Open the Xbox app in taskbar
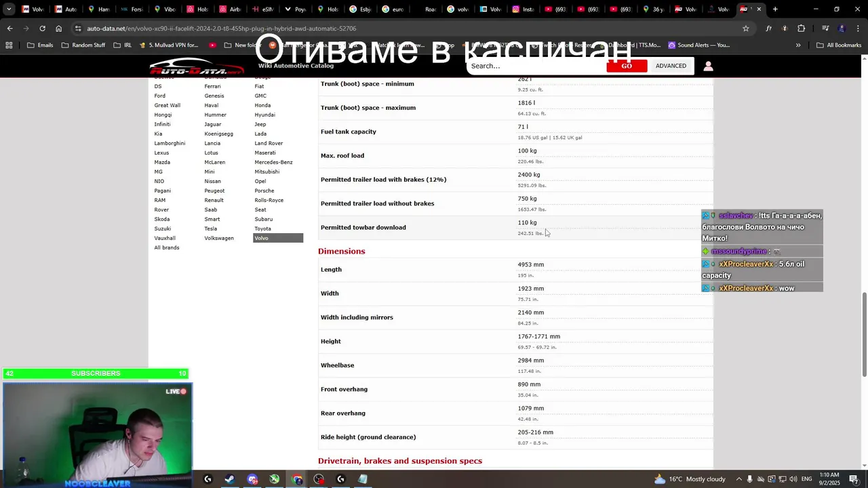The image size is (868, 488). click(x=275, y=479)
